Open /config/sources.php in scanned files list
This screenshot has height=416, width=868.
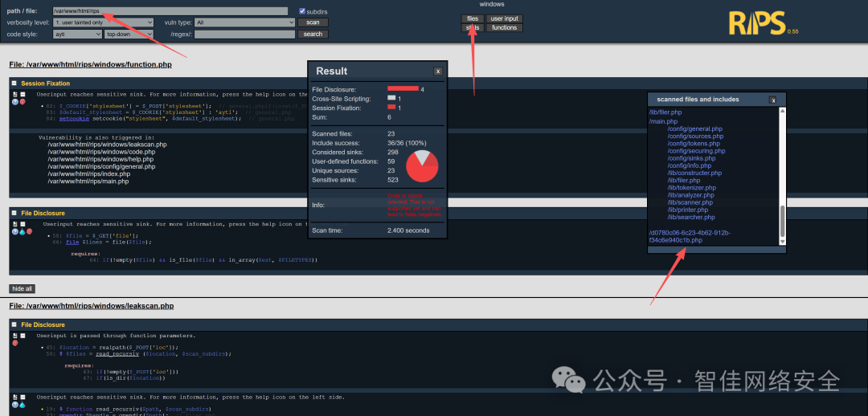point(695,136)
